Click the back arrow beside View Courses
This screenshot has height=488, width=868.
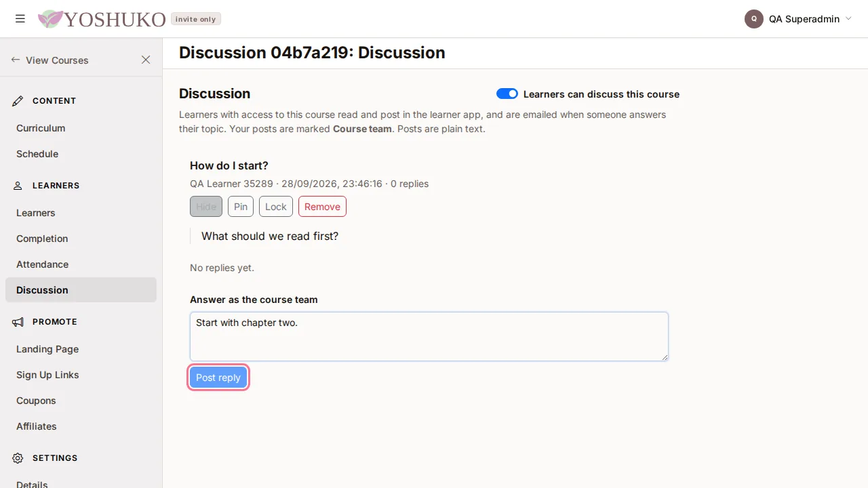tap(16, 60)
